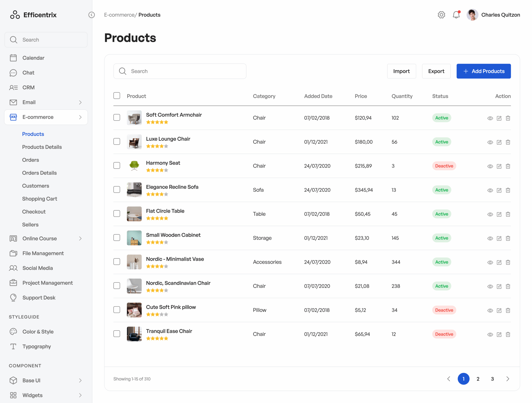Tick the Elegance Recline Sofa checkbox

pyautogui.click(x=117, y=189)
